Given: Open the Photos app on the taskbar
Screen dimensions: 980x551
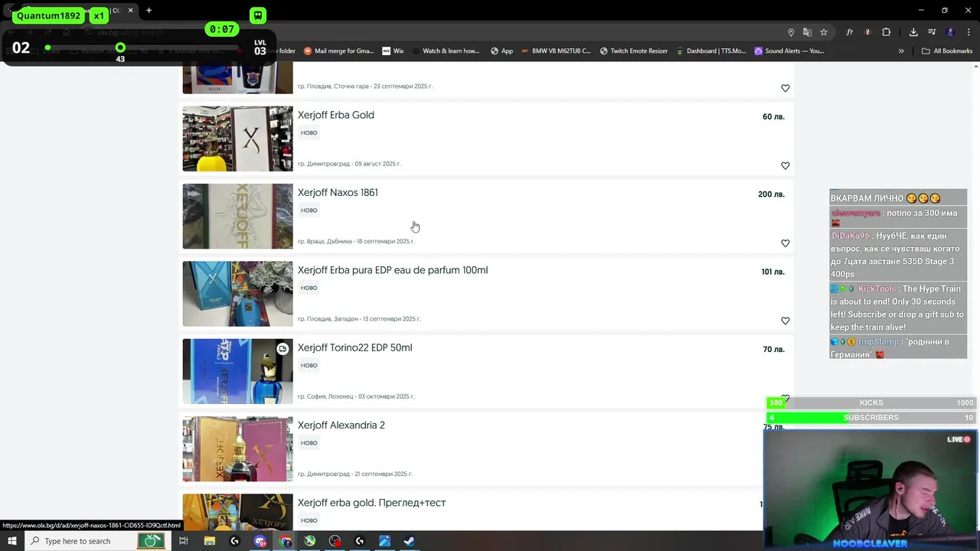Looking at the screenshot, I should tap(384, 541).
